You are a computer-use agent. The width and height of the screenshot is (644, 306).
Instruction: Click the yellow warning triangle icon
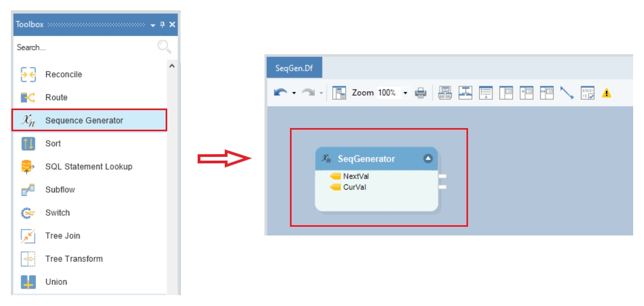click(606, 93)
